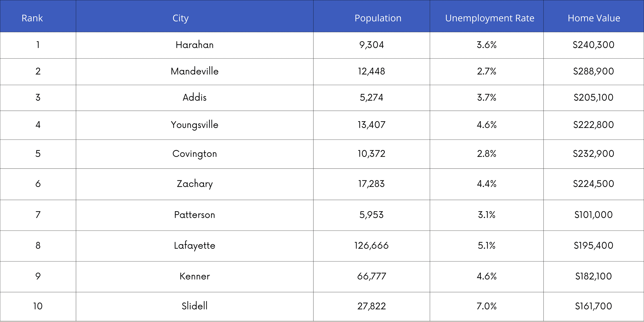Screen dimensions: 644x322
Task: Click unemployment rate 3.7%
Action: (x=486, y=97)
